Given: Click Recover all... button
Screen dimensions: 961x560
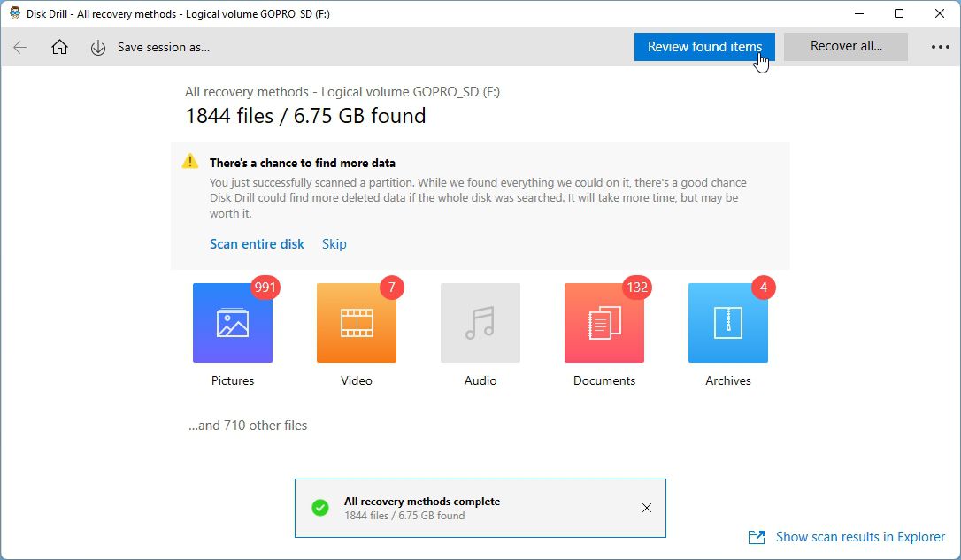Looking at the screenshot, I should [x=846, y=47].
